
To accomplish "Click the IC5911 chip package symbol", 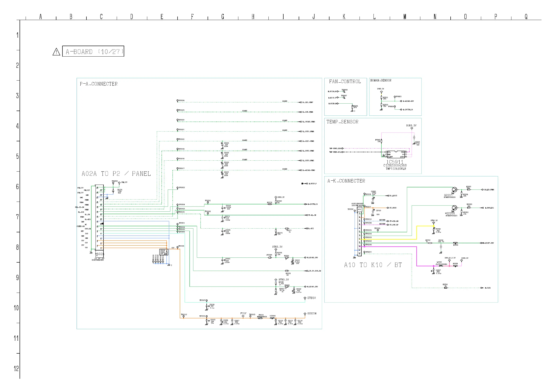I will pos(396,154).
